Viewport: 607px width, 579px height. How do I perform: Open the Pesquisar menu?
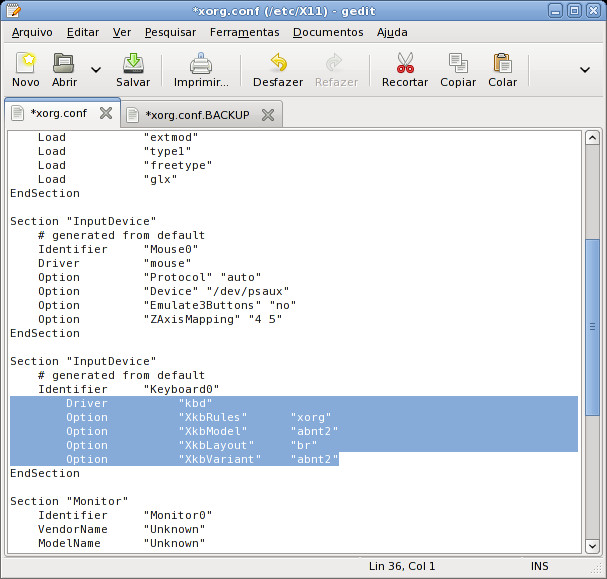tap(170, 33)
